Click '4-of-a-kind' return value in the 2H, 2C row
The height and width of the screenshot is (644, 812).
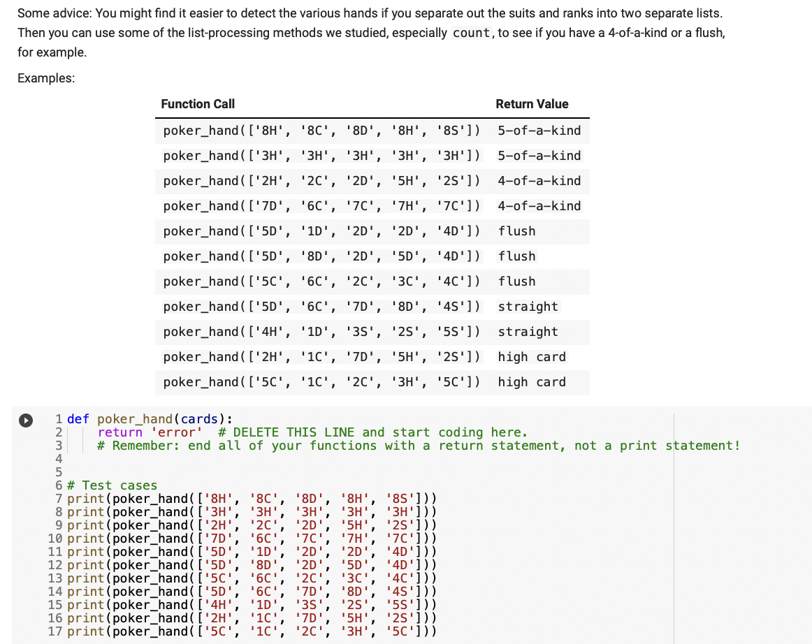tap(539, 181)
